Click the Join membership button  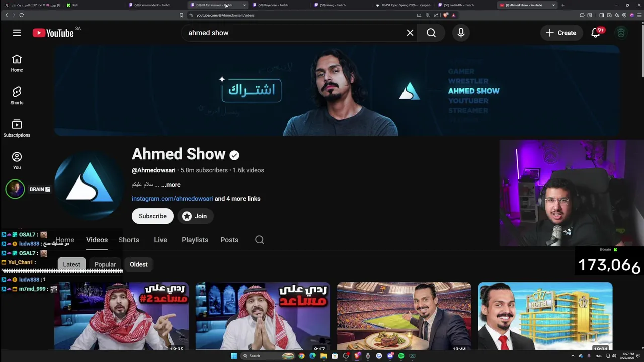pyautogui.click(x=195, y=216)
